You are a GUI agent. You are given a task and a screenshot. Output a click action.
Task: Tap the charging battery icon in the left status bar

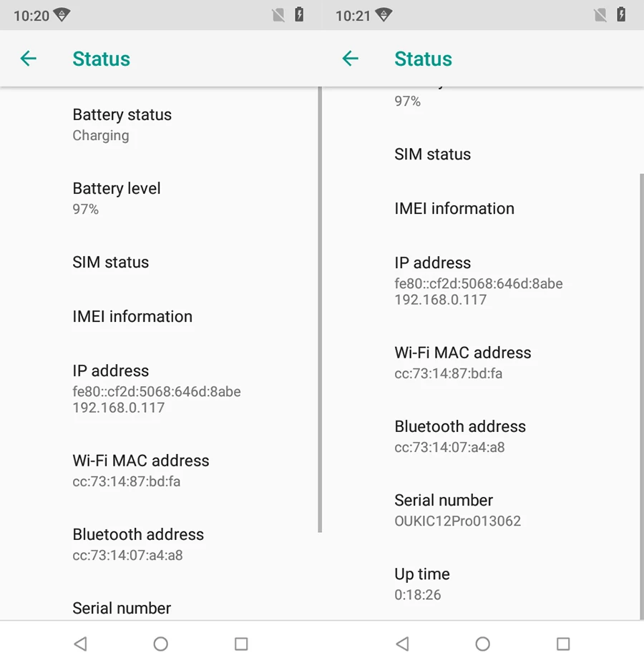coord(299,15)
